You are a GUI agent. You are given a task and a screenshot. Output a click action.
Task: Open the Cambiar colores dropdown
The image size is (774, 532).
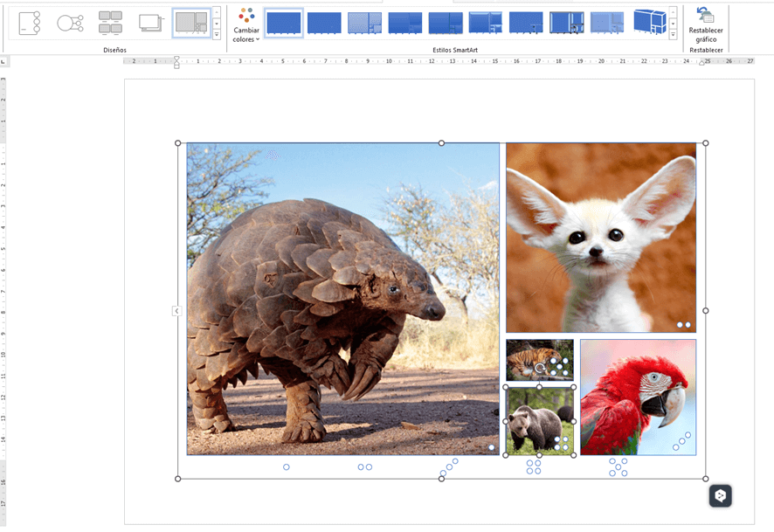pyautogui.click(x=246, y=24)
